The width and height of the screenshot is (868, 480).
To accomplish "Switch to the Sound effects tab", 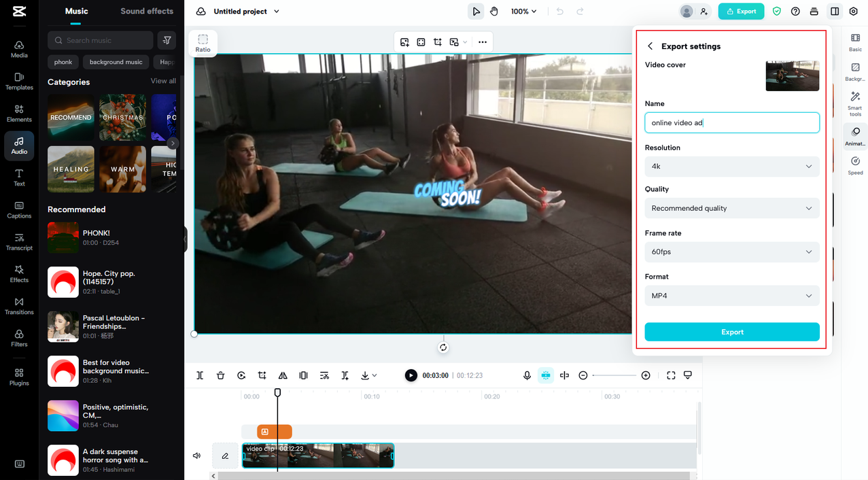I will pos(147,11).
